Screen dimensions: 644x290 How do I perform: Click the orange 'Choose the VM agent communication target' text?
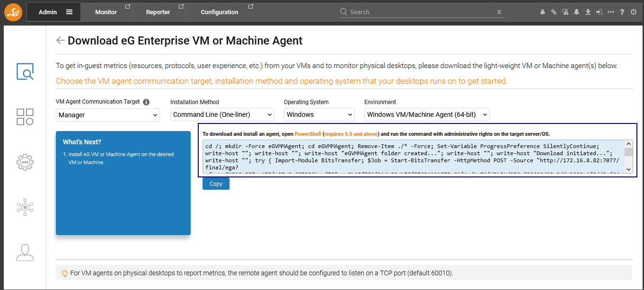(282, 81)
